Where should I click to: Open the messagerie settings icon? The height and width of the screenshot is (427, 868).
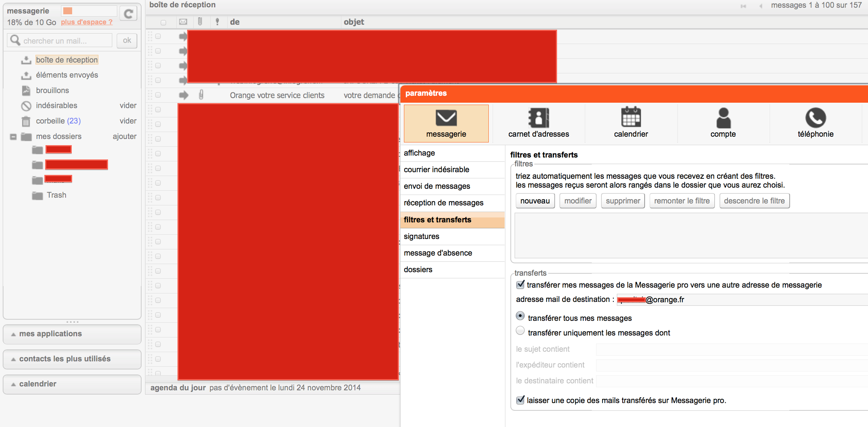pos(446,118)
